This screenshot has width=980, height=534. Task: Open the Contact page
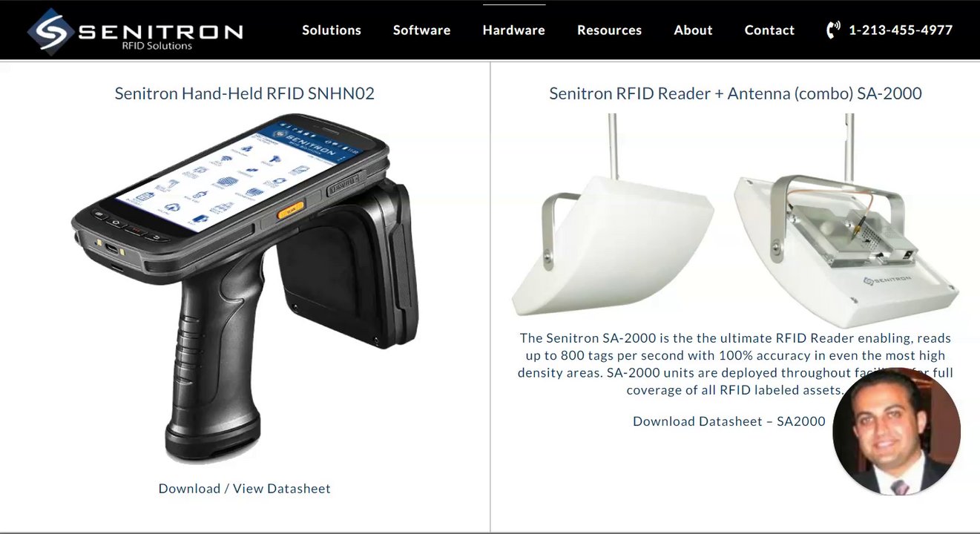[769, 30]
